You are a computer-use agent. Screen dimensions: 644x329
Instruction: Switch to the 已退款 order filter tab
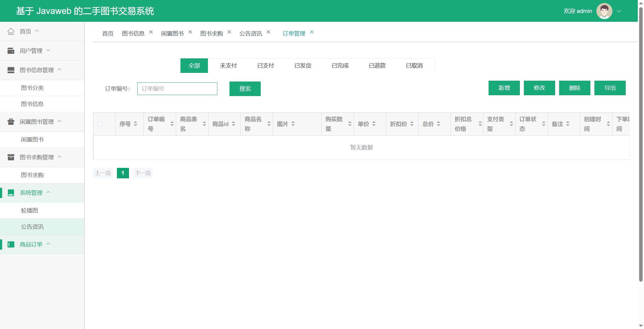pos(377,66)
